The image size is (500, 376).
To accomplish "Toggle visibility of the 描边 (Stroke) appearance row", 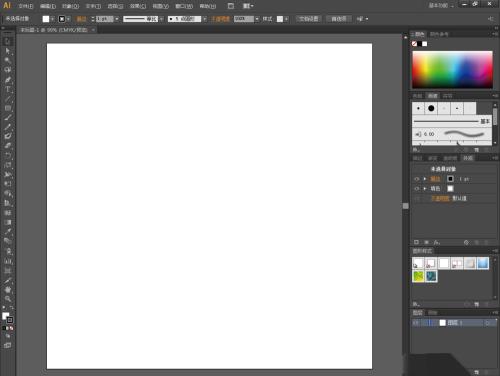I will coord(416,179).
